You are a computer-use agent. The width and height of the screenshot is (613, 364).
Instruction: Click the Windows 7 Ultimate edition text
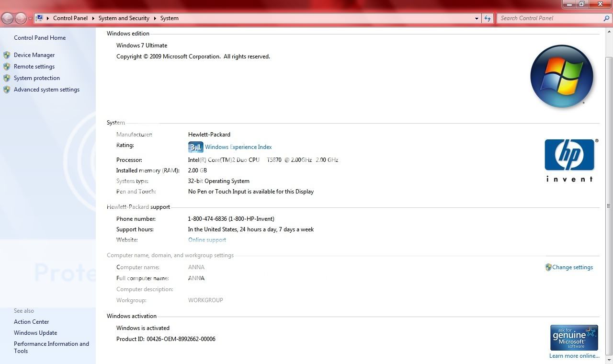click(142, 45)
